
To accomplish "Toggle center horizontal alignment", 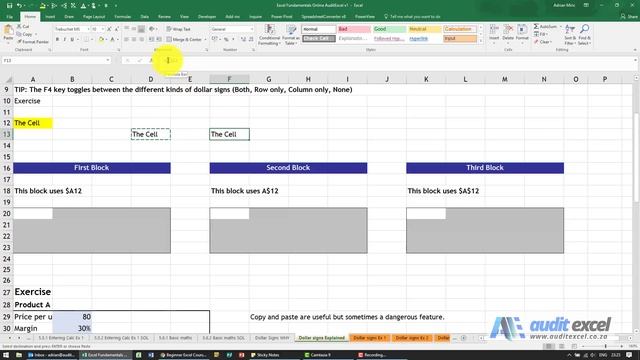I will pos(134,40).
